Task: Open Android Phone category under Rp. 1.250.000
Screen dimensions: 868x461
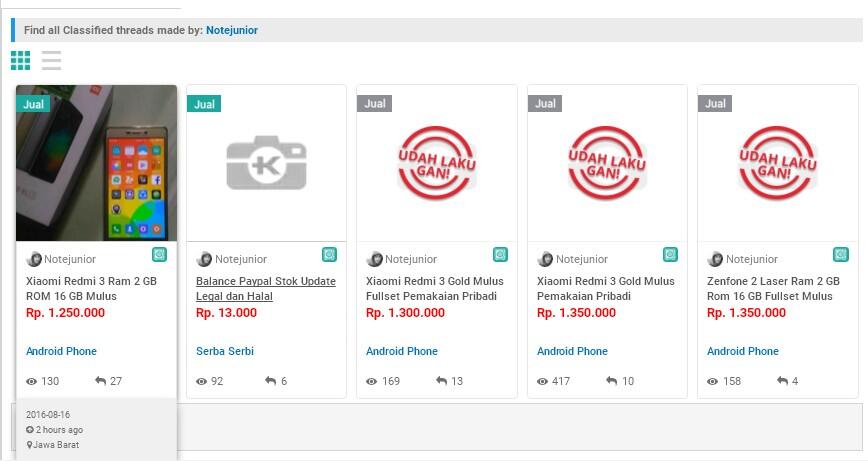Action: 61,351
